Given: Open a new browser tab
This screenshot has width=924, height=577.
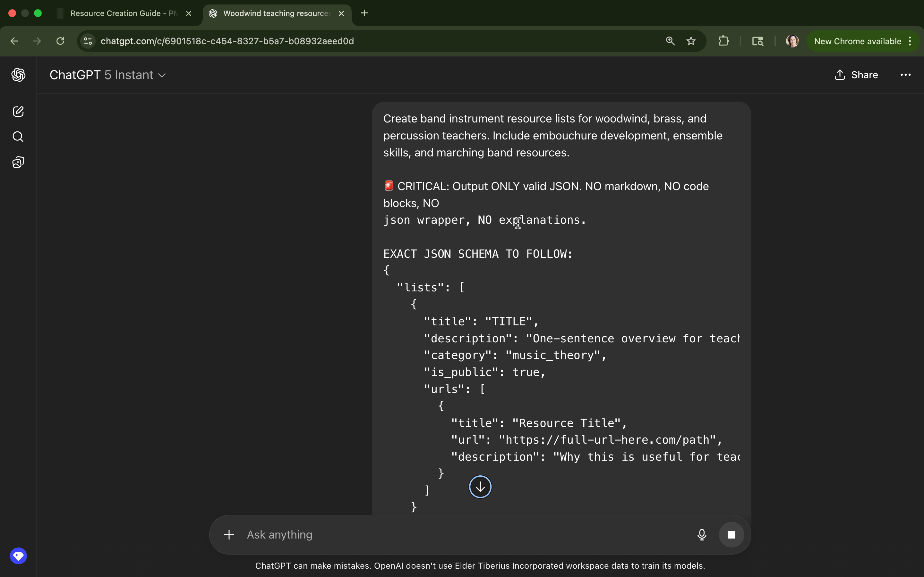Looking at the screenshot, I should pos(364,13).
